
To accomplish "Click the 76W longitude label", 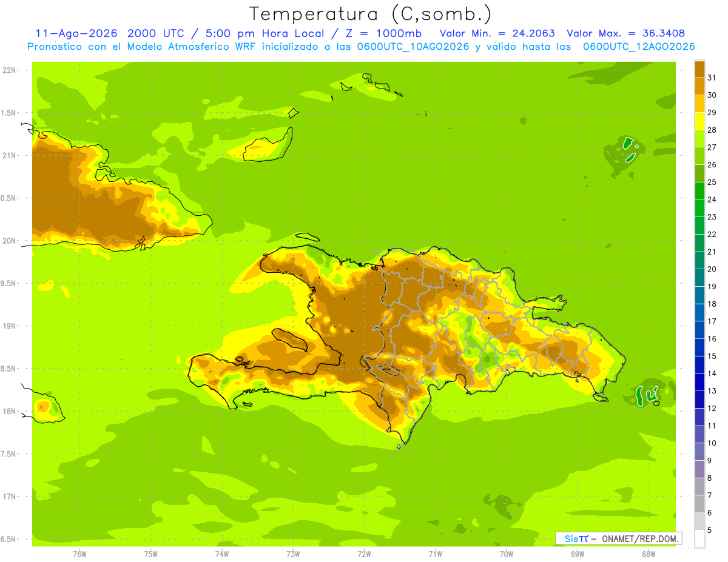I will pos(79,553).
